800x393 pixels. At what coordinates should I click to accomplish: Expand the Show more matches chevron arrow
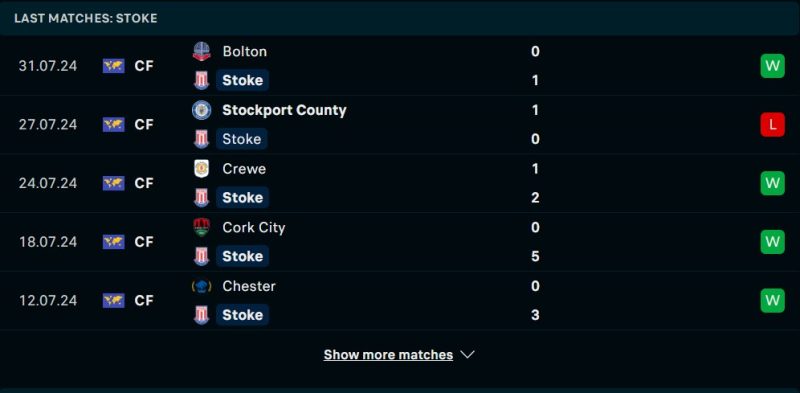(x=468, y=355)
